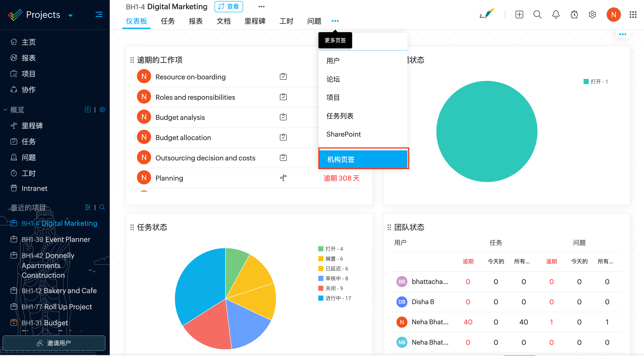Click the 邀请用户 button
This screenshot has width=644, height=356.
54,343
